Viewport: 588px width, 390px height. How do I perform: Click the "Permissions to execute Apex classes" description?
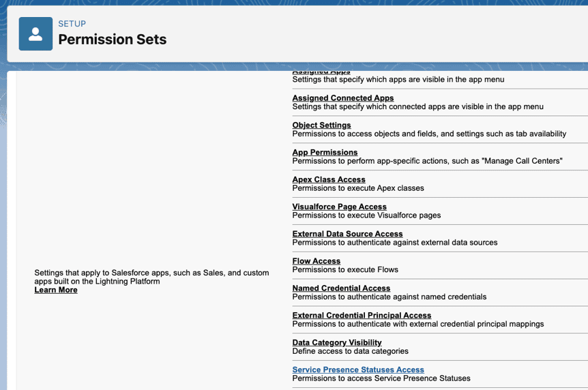click(x=358, y=188)
